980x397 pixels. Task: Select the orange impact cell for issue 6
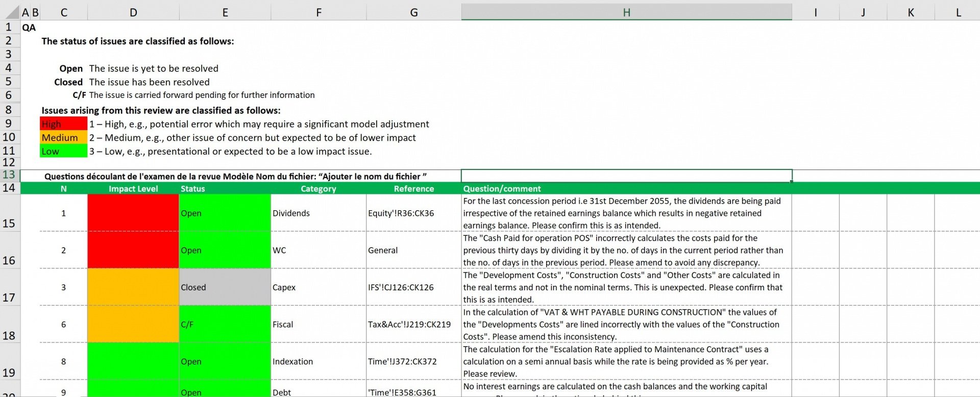pos(133,324)
